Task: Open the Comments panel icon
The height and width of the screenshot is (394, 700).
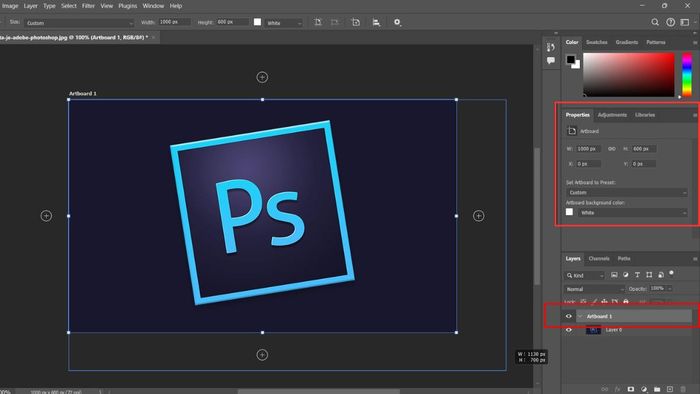Action: (551, 60)
